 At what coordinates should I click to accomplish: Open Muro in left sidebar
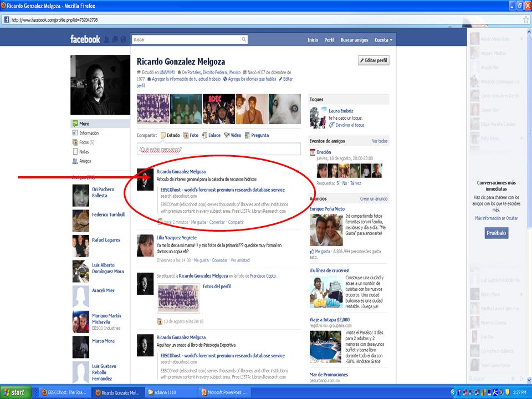tap(100, 124)
